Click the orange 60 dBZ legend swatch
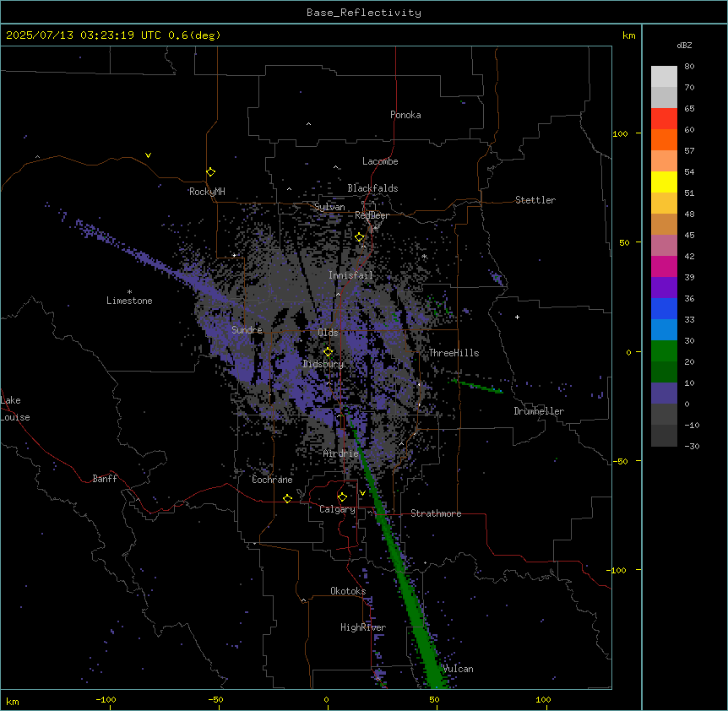This screenshot has height=711, width=728. [x=664, y=139]
